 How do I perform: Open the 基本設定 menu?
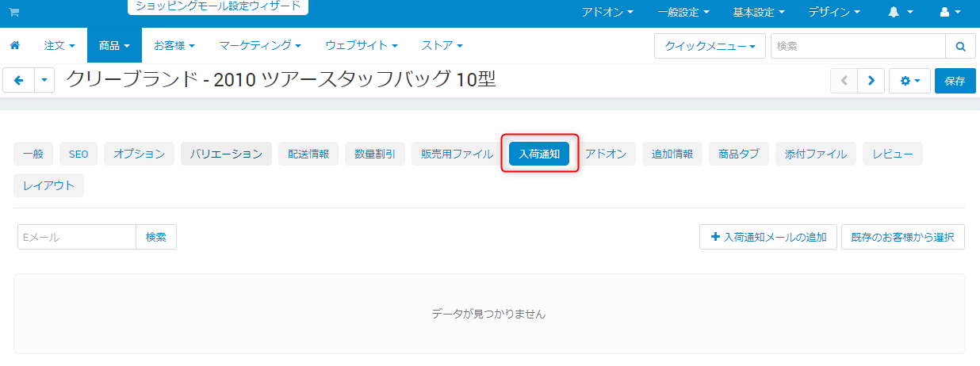(x=759, y=13)
